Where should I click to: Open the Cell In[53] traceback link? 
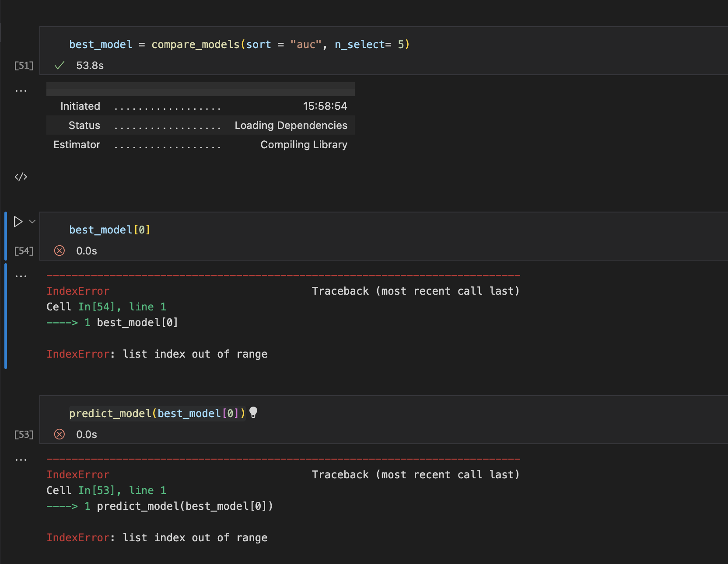pyautogui.click(x=99, y=490)
